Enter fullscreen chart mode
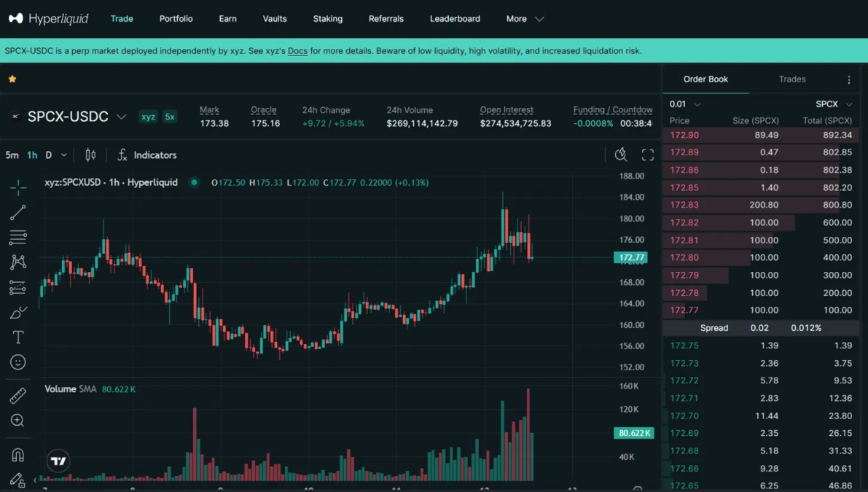This screenshot has width=868, height=492. click(648, 155)
